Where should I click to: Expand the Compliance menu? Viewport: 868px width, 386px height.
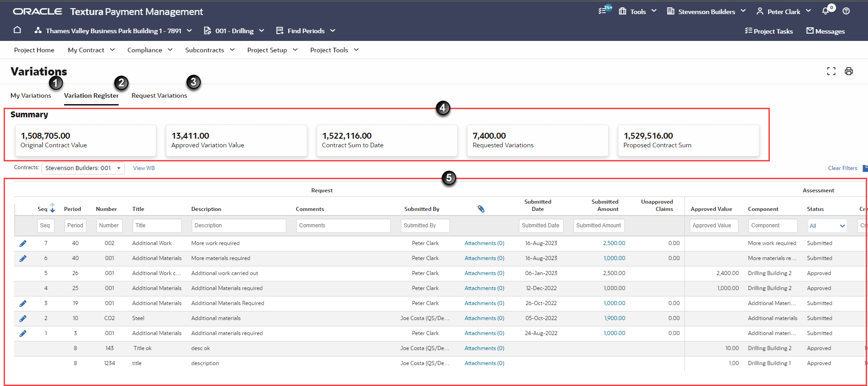[x=150, y=50]
